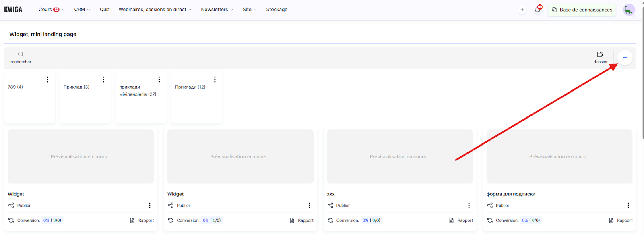Open three-dot menu on folder 789
Screen dimensions: 644x235
47,79
